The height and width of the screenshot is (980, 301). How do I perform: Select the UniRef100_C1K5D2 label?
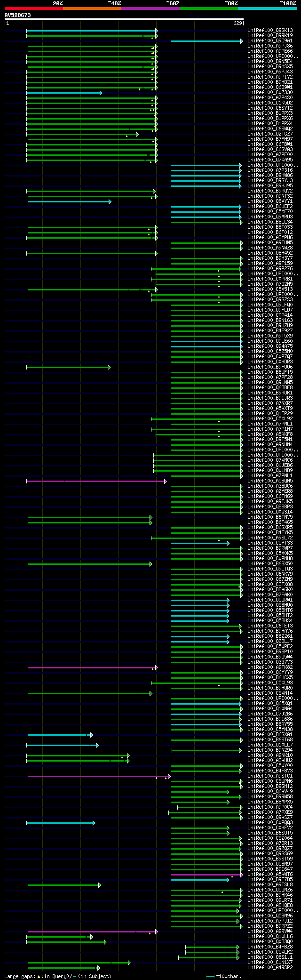pos(270,103)
